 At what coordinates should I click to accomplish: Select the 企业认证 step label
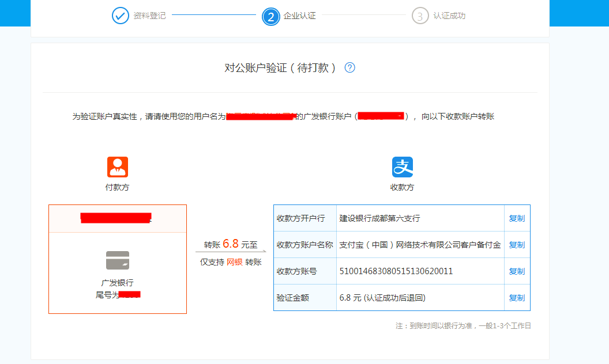[x=299, y=16]
